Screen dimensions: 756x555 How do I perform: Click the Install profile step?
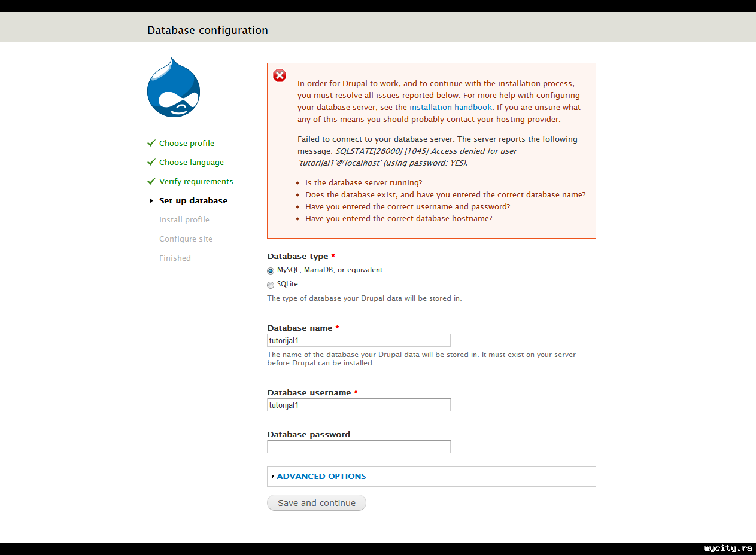(184, 220)
